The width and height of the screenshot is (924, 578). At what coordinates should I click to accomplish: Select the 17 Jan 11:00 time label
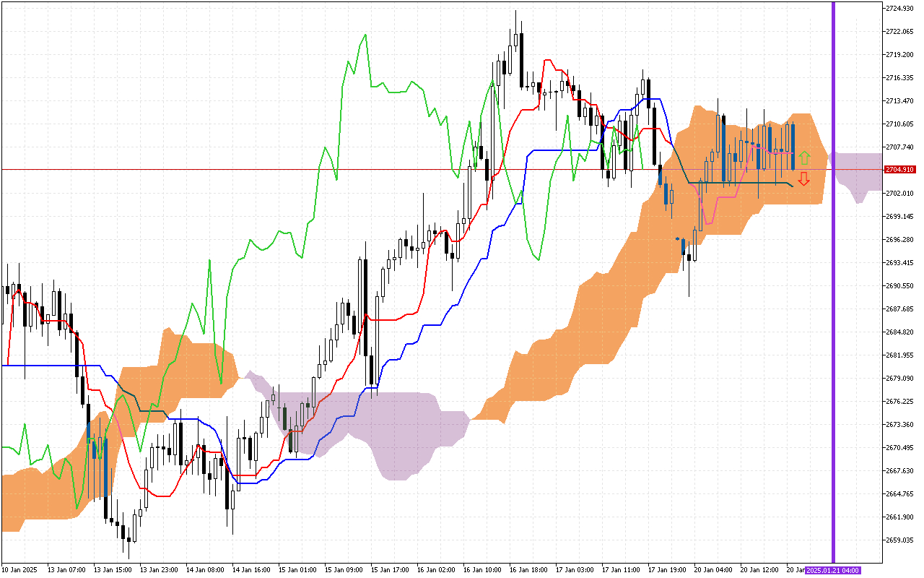pos(620,570)
